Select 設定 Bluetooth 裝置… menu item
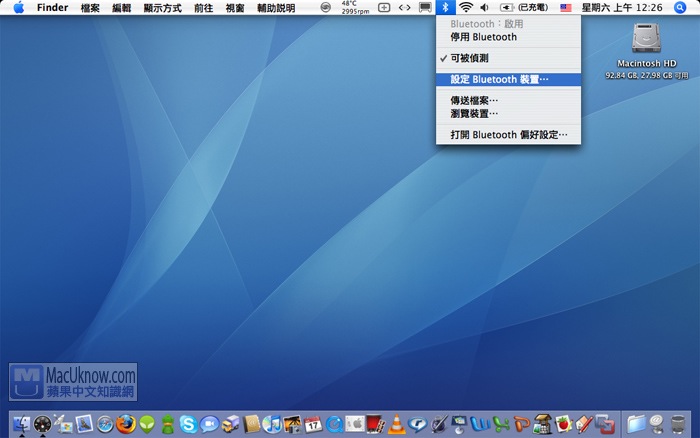Image resolution: width=700 pixels, height=438 pixels. pyautogui.click(x=508, y=79)
